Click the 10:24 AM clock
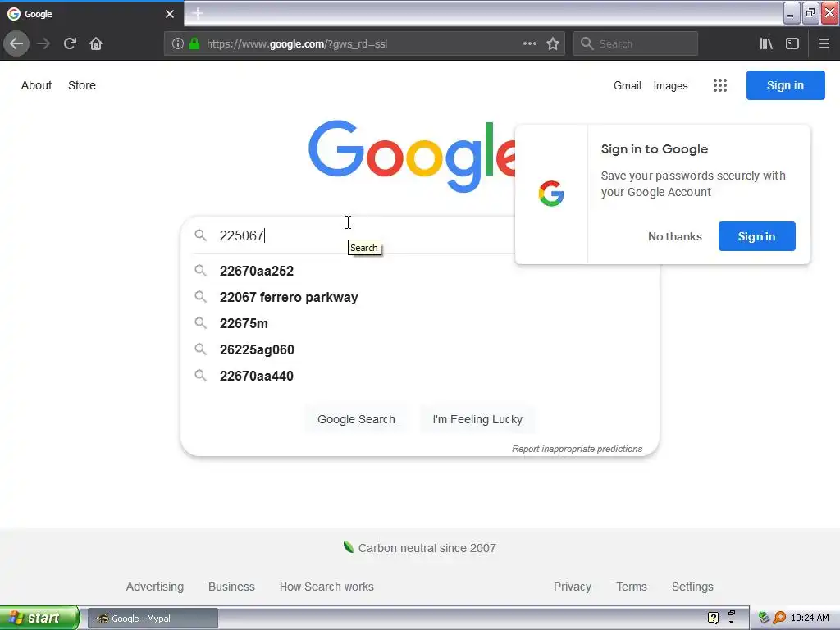The height and width of the screenshot is (630, 840). pos(810,618)
